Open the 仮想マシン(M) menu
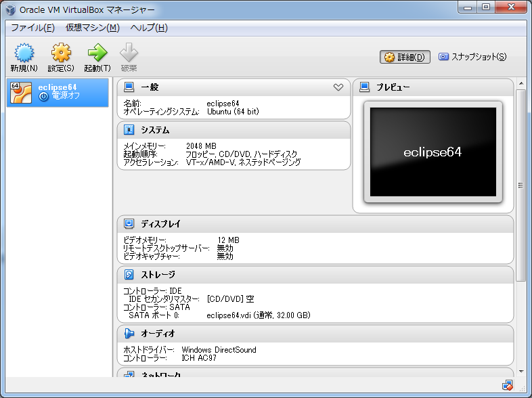 click(92, 28)
